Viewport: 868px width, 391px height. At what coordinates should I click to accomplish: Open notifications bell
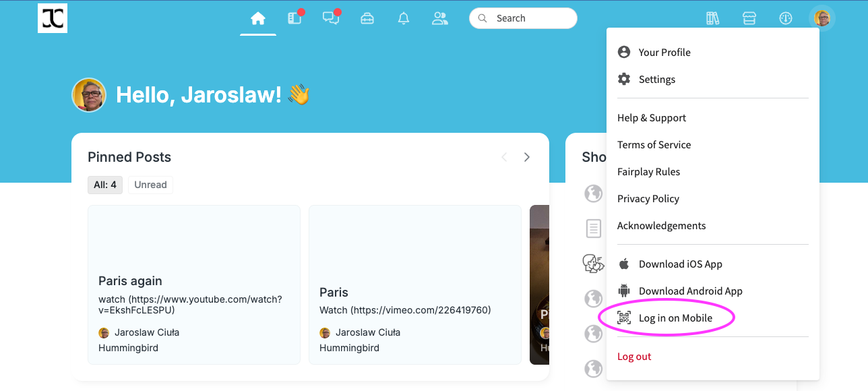pos(404,18)
